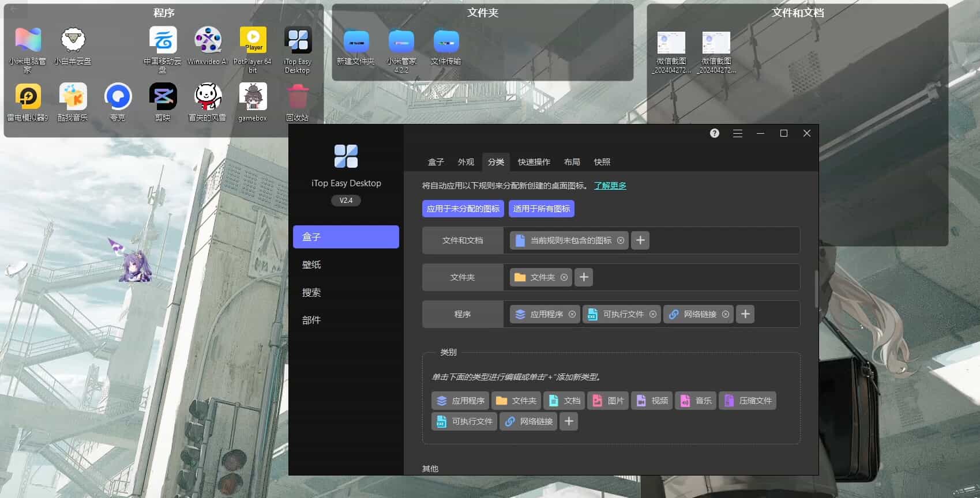Image resolution: width=980 pixels, height=498 pixels.
Task: Click the settings panel vertical scrollbar
Action: [x=816, y=288]
